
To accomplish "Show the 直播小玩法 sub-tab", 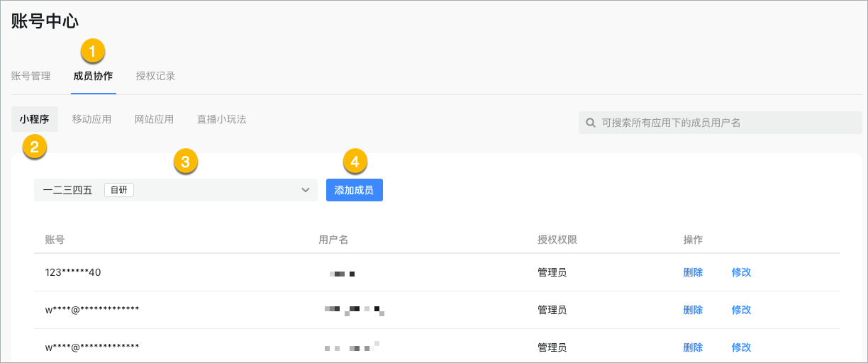I will [221, 119].
